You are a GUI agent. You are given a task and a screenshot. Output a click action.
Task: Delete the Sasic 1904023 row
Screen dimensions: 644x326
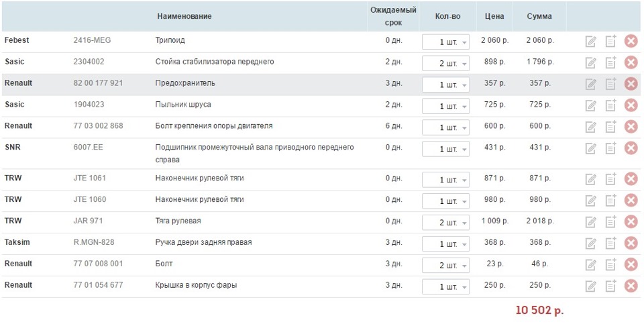point(631,106)
